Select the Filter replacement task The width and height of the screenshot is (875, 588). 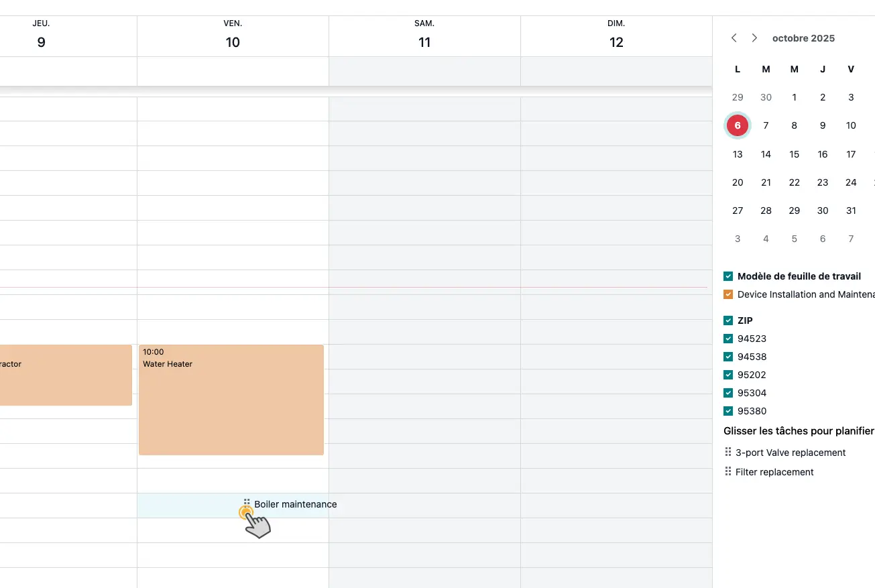click(774, 472)
